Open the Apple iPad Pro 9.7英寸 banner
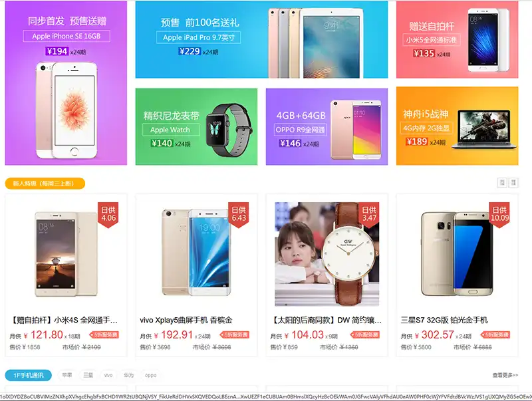 (x=261, y=39)
